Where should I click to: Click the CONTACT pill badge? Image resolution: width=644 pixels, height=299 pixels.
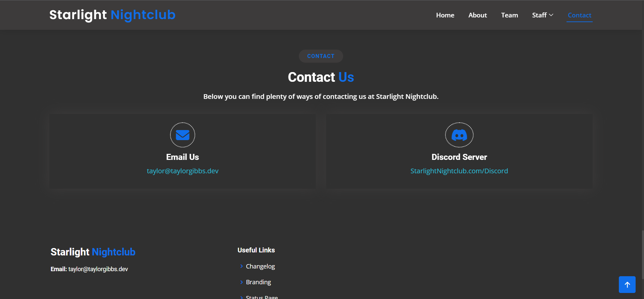[x=321, y=56]
